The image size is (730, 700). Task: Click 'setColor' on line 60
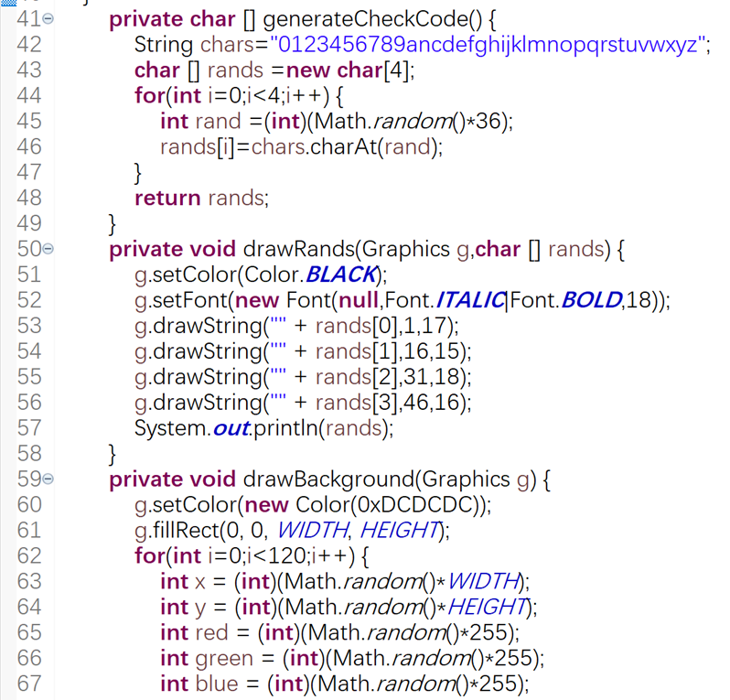(195, 505)
